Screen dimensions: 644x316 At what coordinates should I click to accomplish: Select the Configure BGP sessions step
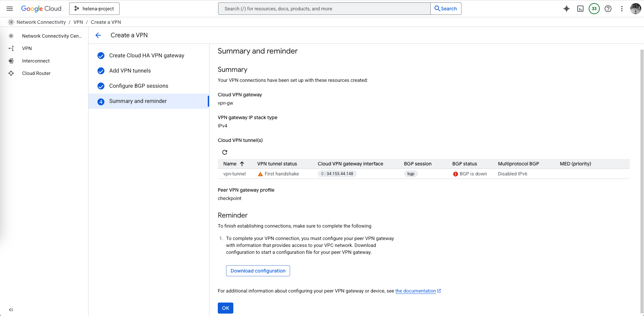[139, 86]
